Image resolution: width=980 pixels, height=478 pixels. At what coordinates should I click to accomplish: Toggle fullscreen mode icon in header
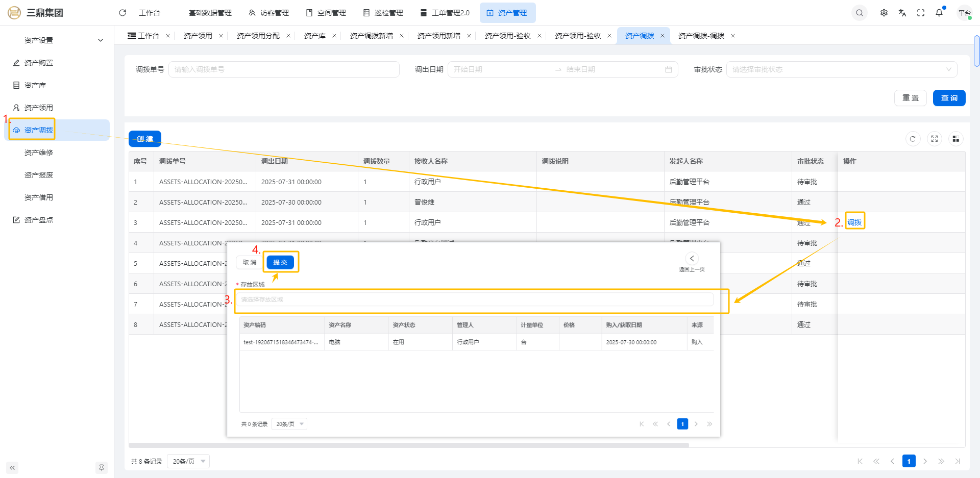[921, 13]
